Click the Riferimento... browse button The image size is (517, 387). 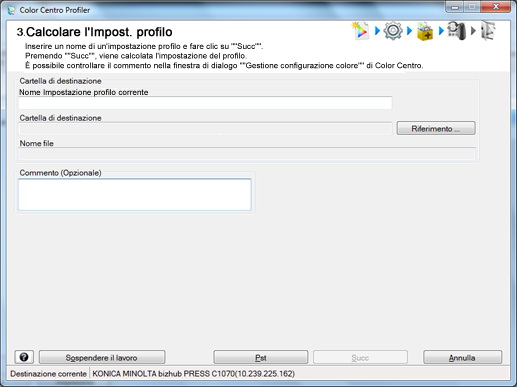point(436,128)
